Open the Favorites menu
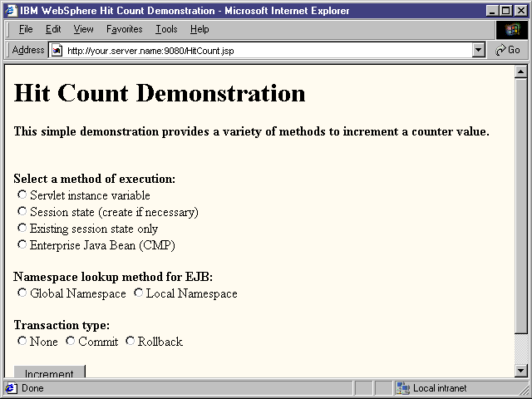Screen dimensions: 532x399 (x=124, y=29)
